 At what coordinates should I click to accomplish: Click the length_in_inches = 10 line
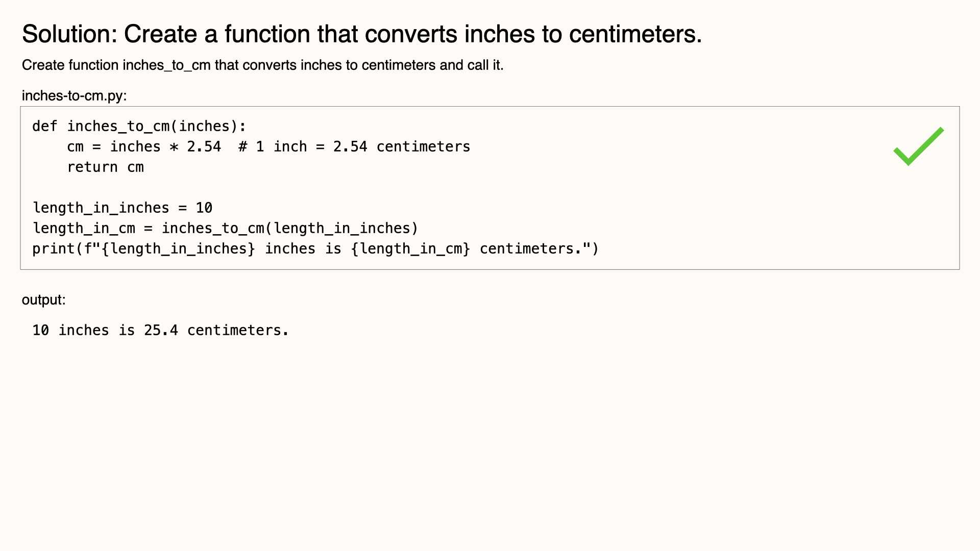coord(122,208)
